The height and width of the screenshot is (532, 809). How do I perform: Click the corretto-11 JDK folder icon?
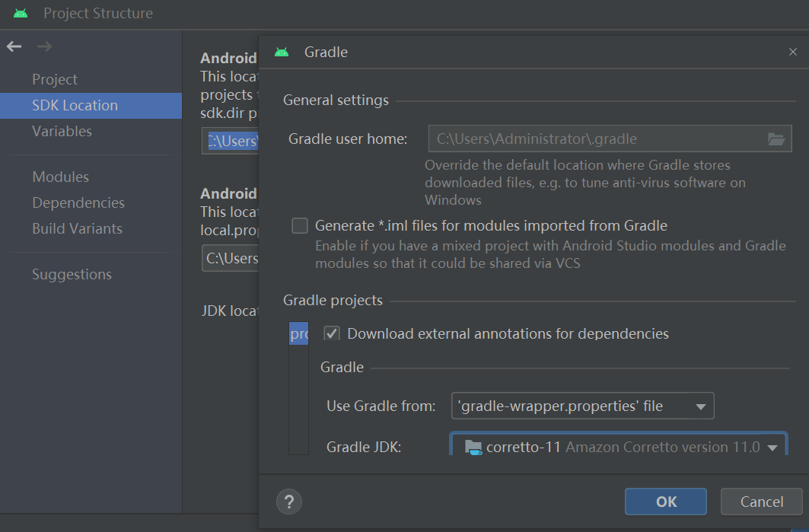click(x=473, y=448)
